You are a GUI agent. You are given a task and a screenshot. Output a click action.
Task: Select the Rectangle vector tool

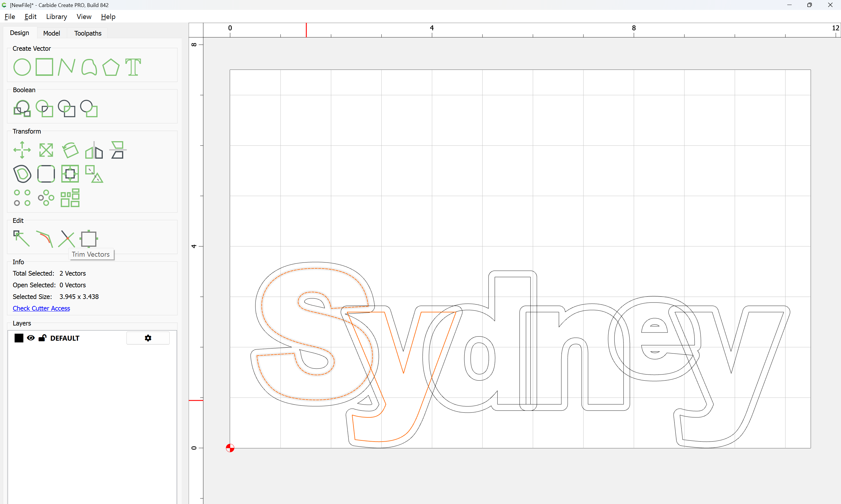[x=44, y=67]
